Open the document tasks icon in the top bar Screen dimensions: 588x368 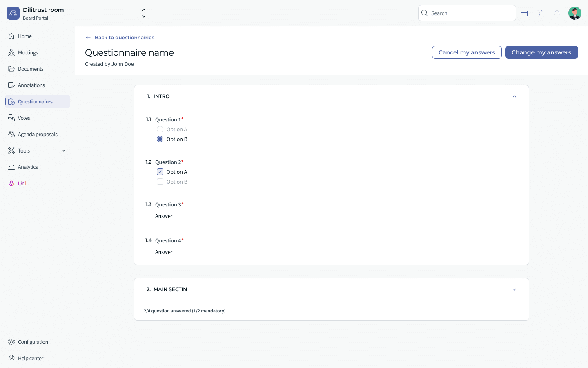[x=541, y=13]
